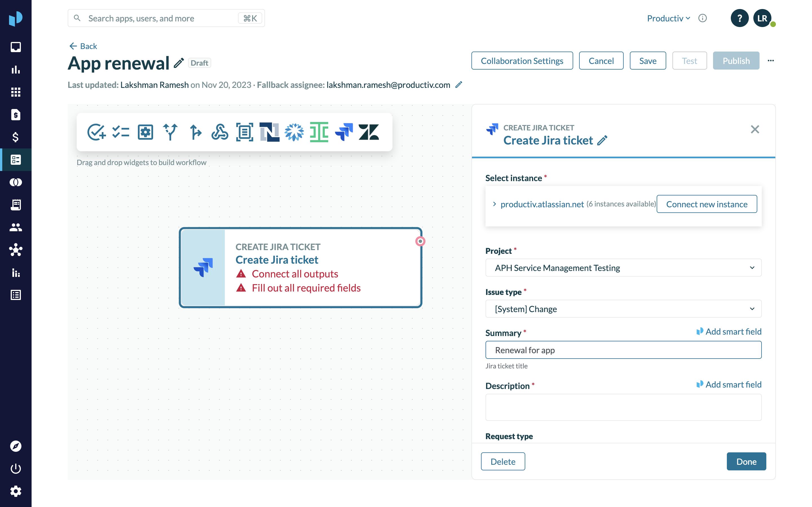The width and height of the screenshot is (812, 507).
Task: Click the Description text field
Action: [x=623, y=407]
